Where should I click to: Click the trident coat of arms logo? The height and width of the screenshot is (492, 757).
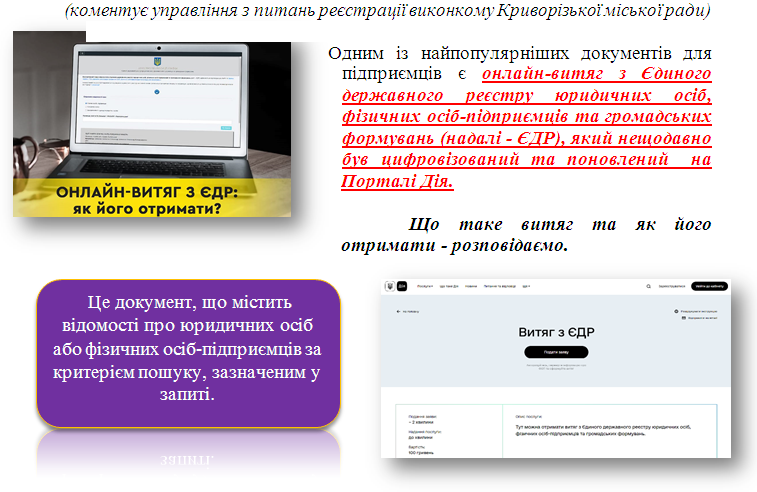(390, 286)
